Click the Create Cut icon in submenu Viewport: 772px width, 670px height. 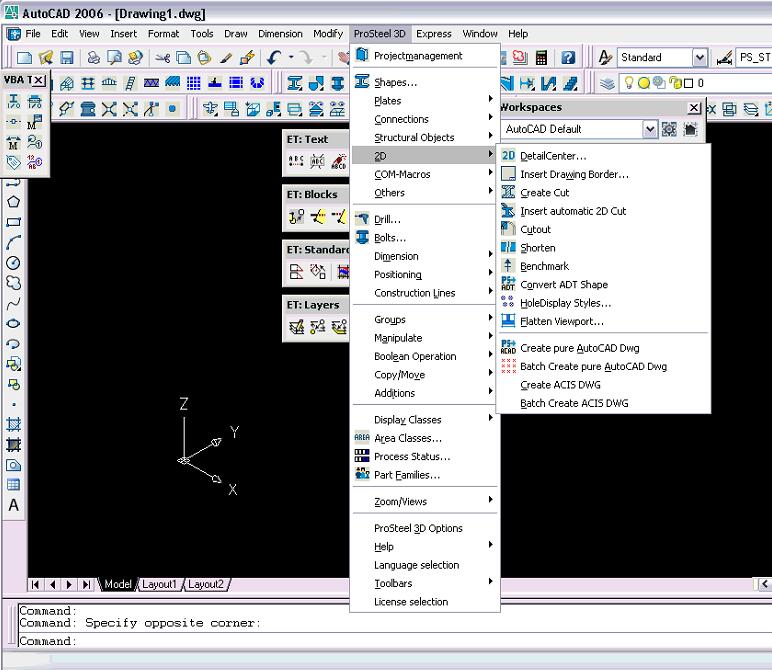tap(508, 192)
